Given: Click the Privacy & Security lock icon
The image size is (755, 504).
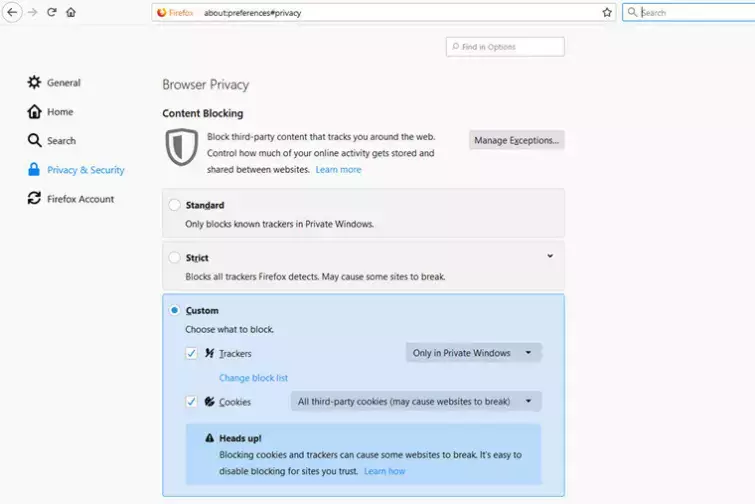Looking at the screenshot, I should [x=35, y=170].
